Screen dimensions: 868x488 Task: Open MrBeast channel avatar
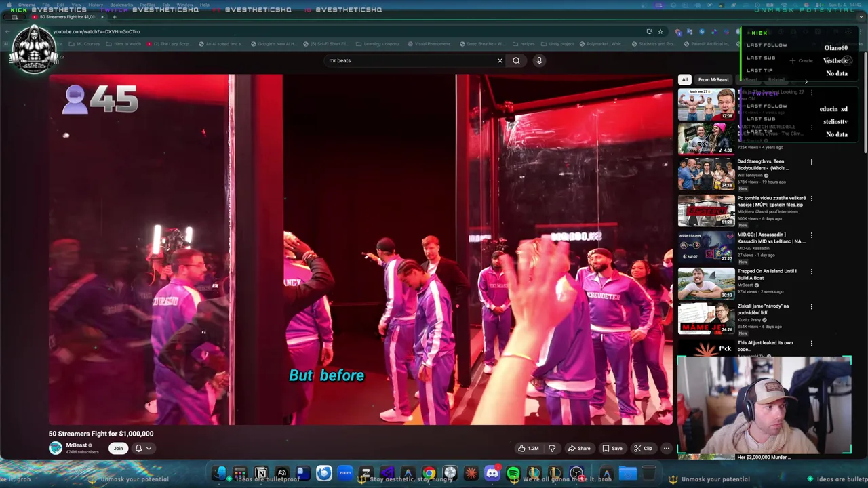coord(56,448)
